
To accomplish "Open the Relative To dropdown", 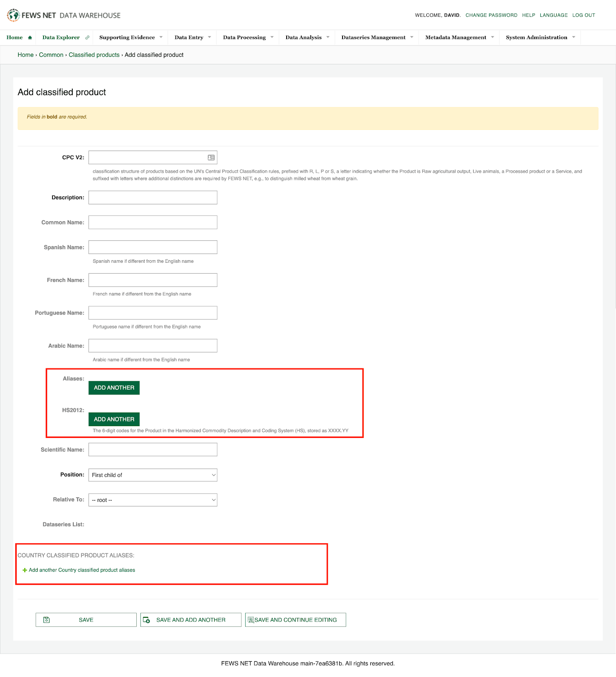I will tap(152, 500).
